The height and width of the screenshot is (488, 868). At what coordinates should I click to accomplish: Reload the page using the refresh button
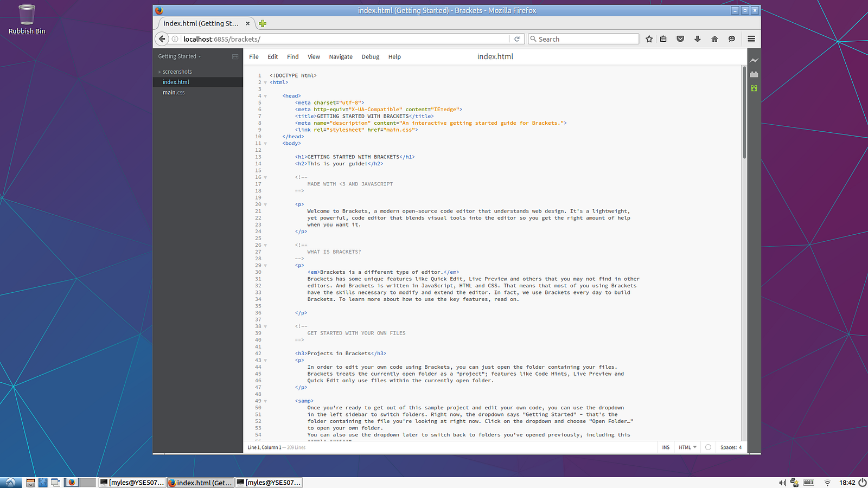[x=517, y=39]
